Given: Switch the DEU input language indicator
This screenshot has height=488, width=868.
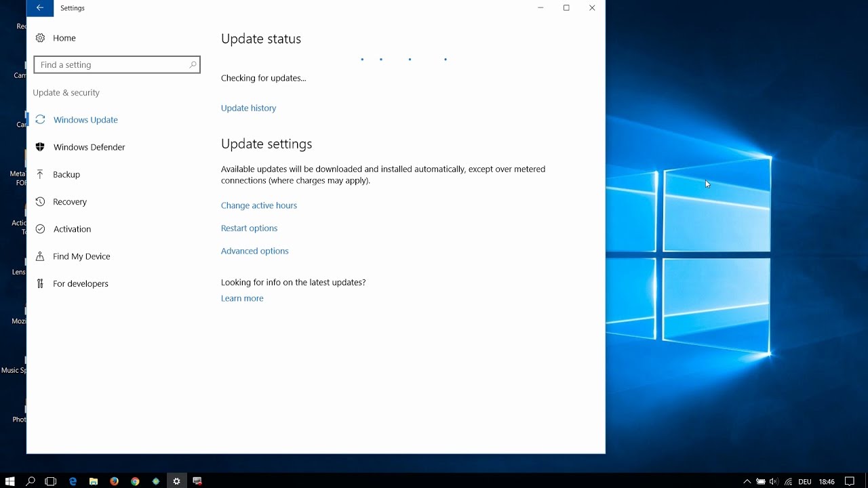Looking at the screenshot, I should (x=805, y=482).
